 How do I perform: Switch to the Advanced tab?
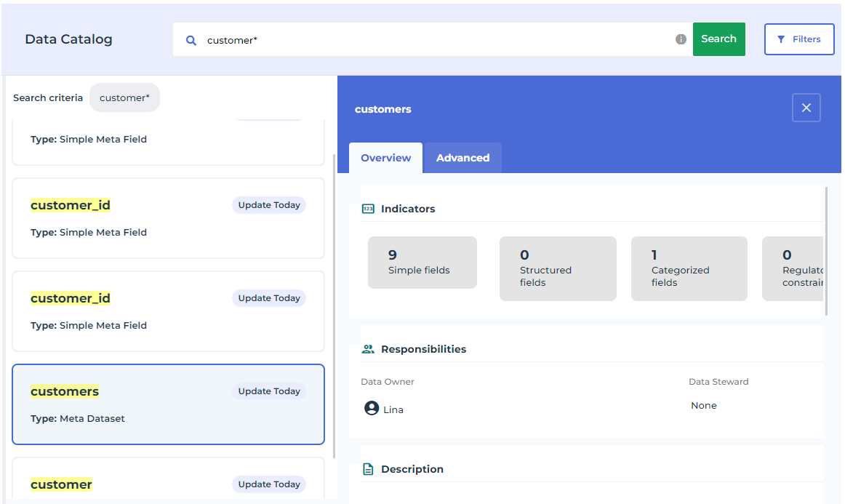[x=462, y=158]
